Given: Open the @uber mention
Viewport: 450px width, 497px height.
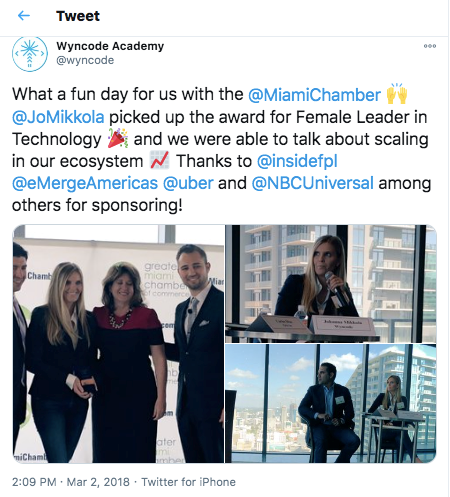Looking at the screenshot, I should (188, 183).
